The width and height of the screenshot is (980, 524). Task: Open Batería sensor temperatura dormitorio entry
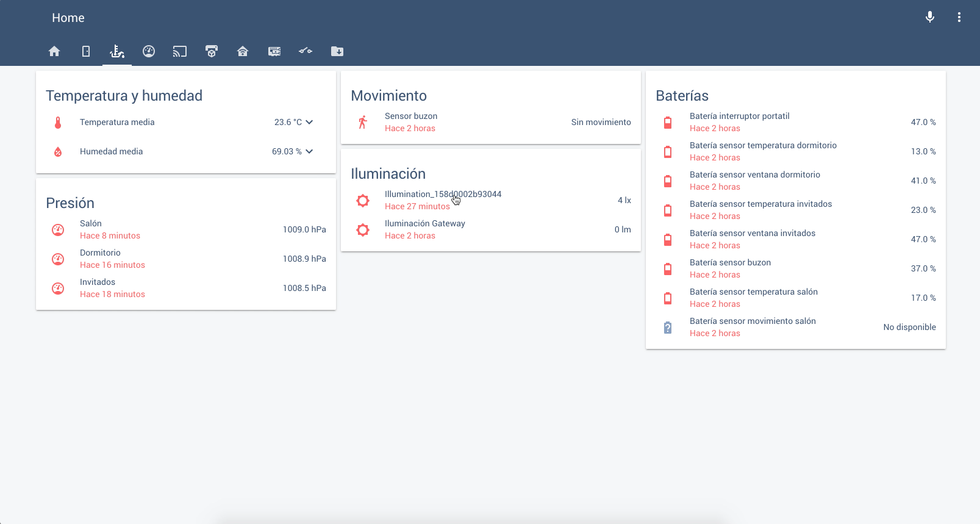(x=763, y=145)
